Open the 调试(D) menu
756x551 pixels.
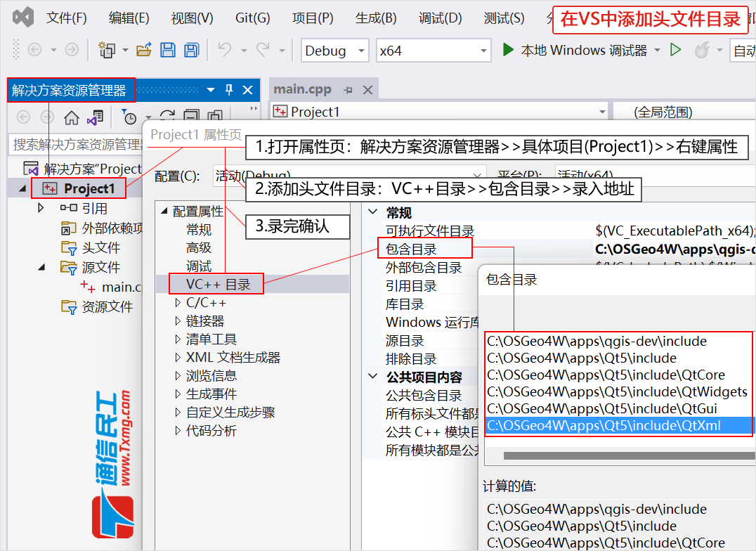pos(441,18)
